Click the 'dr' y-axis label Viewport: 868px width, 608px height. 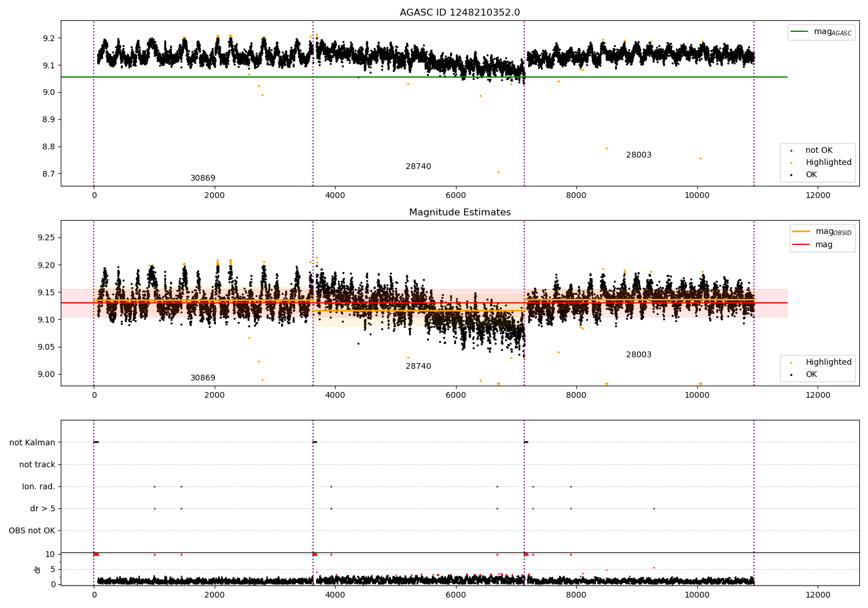coord(38,569)
